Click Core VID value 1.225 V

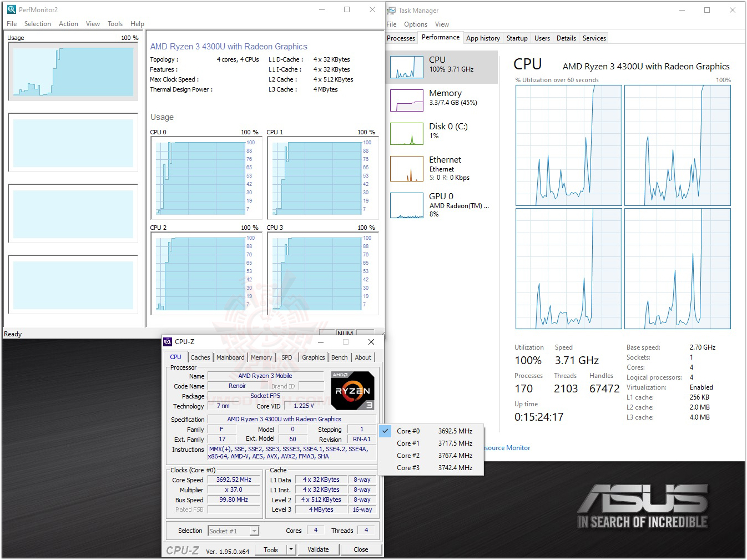(304, 406)
